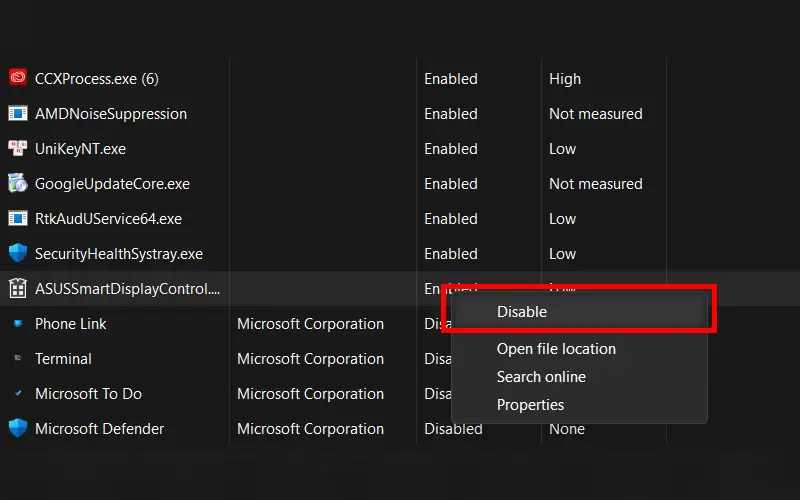800x500 pixels.
Task: Select the ASUSSmartDisplayControl entry name
Action: pos(128,289)
